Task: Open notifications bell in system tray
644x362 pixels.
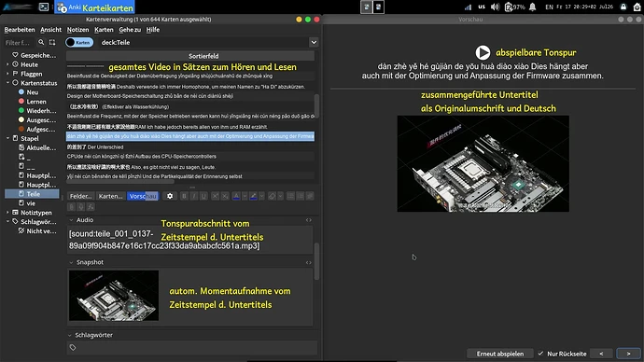Action: click(532, 7)
